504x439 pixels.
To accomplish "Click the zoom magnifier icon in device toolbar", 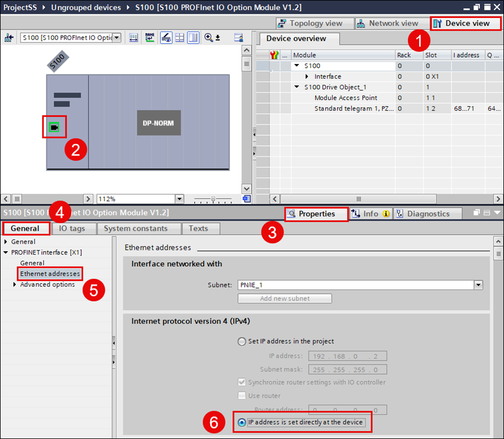I will 208,39.
